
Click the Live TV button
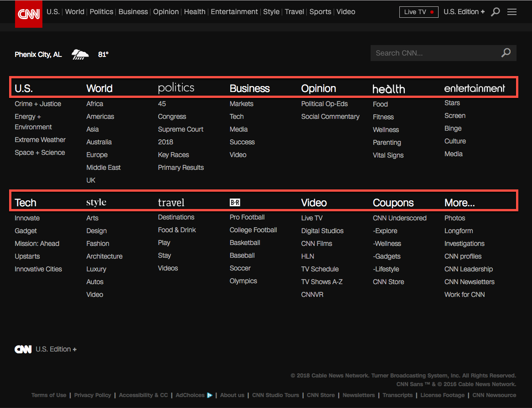point(418,12)
